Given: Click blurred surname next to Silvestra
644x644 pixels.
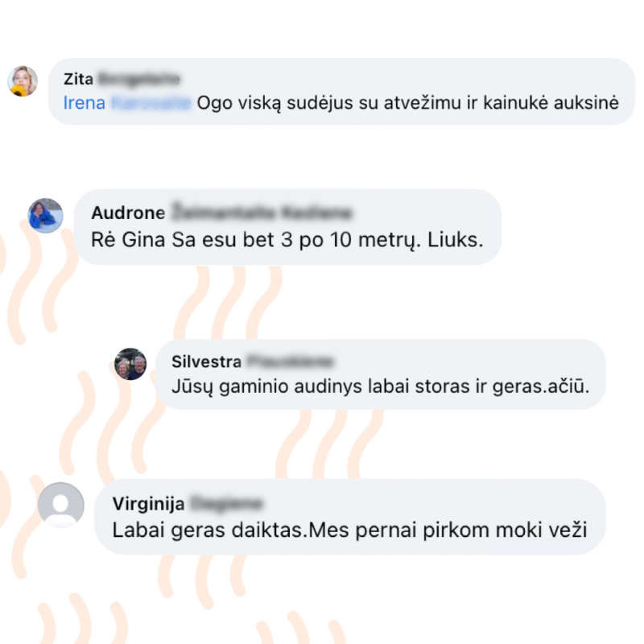Looking at the screenshot, I should tap(290, 361).
